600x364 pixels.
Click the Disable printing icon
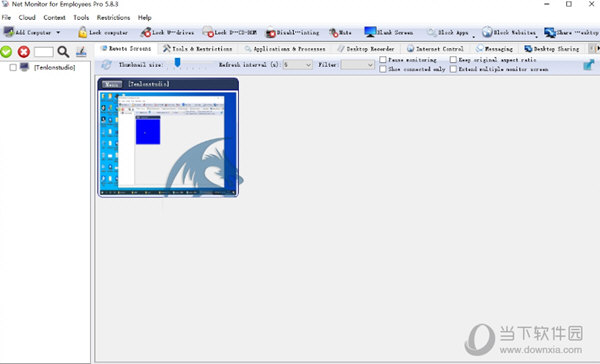271,33
